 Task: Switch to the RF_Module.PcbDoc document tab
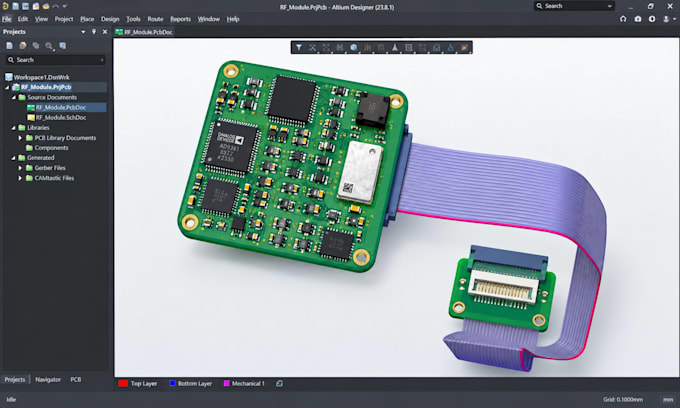point(144,32)
